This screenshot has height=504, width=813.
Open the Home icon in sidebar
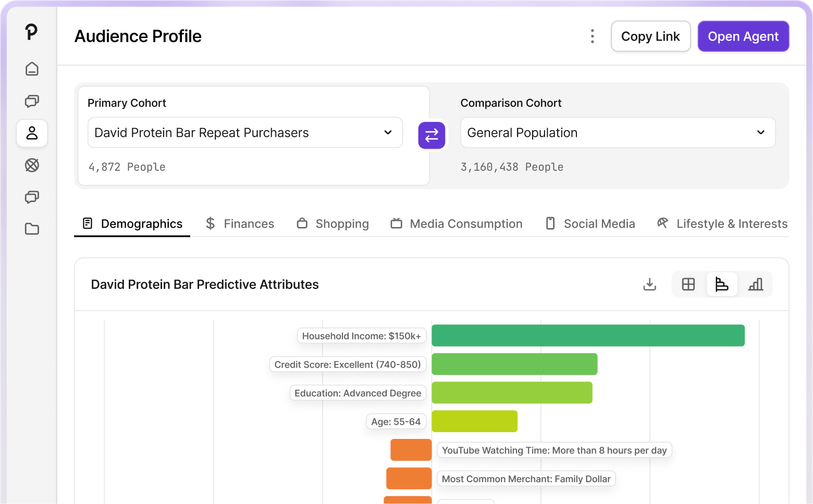(x=32, y=69)
